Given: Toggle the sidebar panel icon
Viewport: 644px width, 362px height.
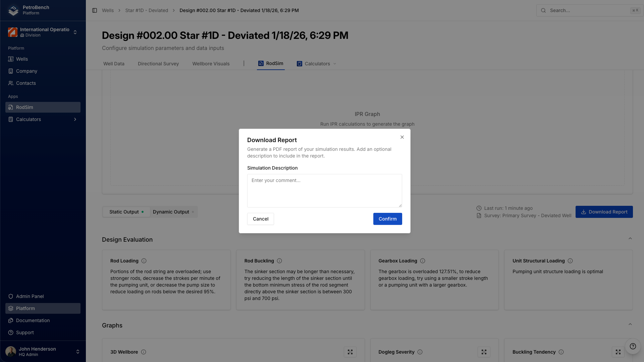Looking at the screenshot, I should (95, 10).
